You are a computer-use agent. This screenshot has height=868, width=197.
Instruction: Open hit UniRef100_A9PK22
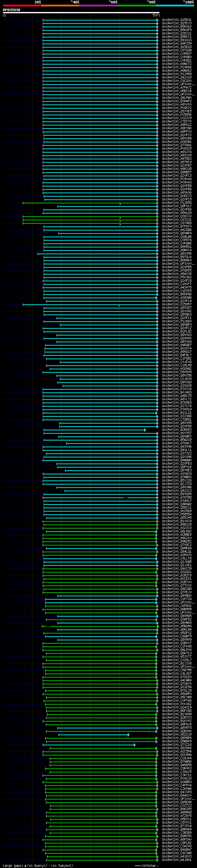[x=176, y=125]
